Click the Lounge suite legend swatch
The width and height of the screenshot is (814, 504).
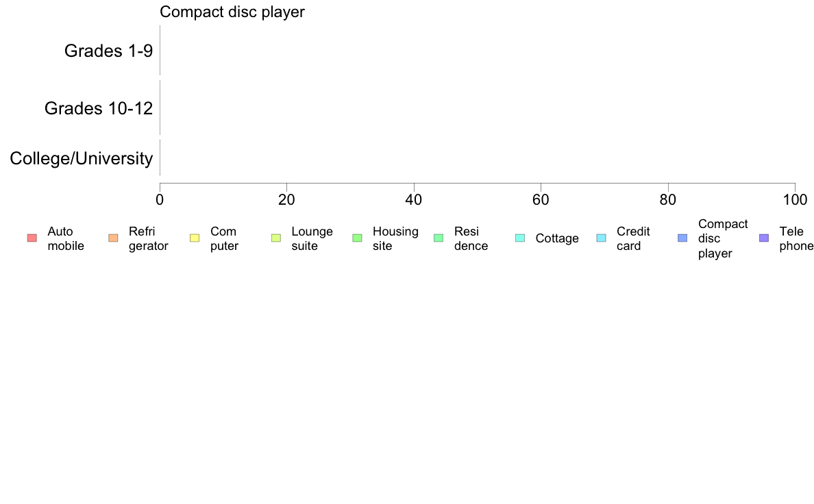pyautogui.click(x=276, y=238)
